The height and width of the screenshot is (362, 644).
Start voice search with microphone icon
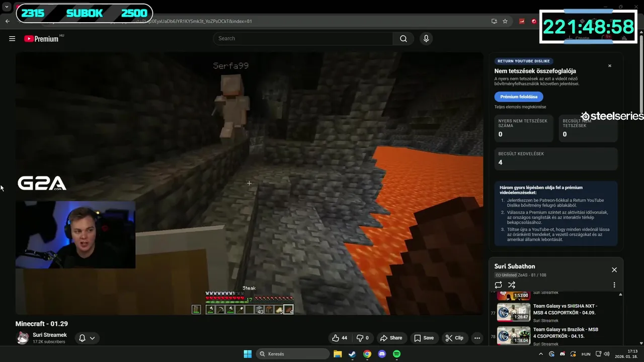426,39
